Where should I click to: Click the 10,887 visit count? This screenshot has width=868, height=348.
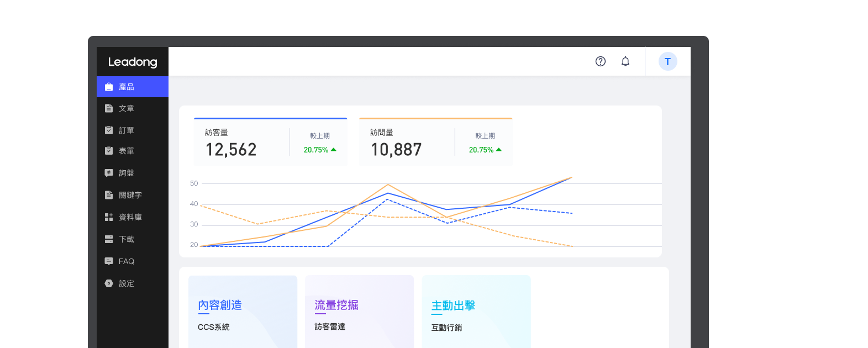point(396,150)
